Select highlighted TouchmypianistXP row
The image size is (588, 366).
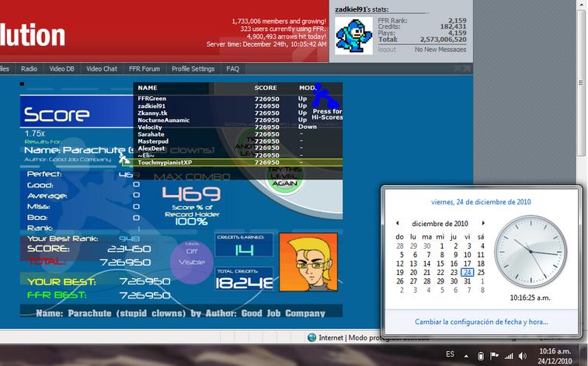click(x=232, y=162)
